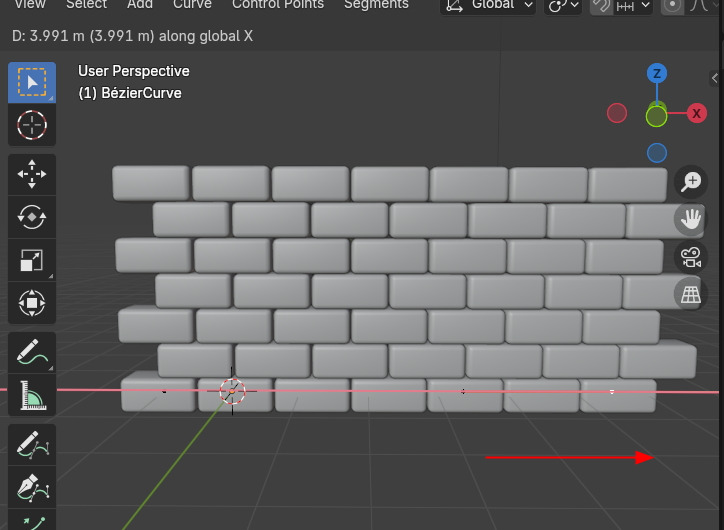Open the pivot point dropdown
Image resolution: width=724 pixels, height=530 pixels.
tap(563, 6)
